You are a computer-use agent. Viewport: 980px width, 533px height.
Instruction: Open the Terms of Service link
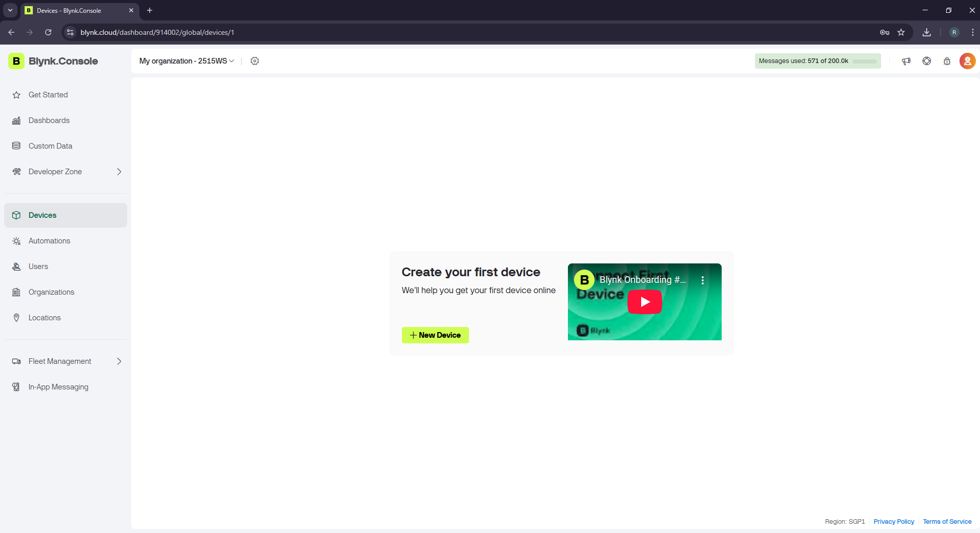point(947,522)
